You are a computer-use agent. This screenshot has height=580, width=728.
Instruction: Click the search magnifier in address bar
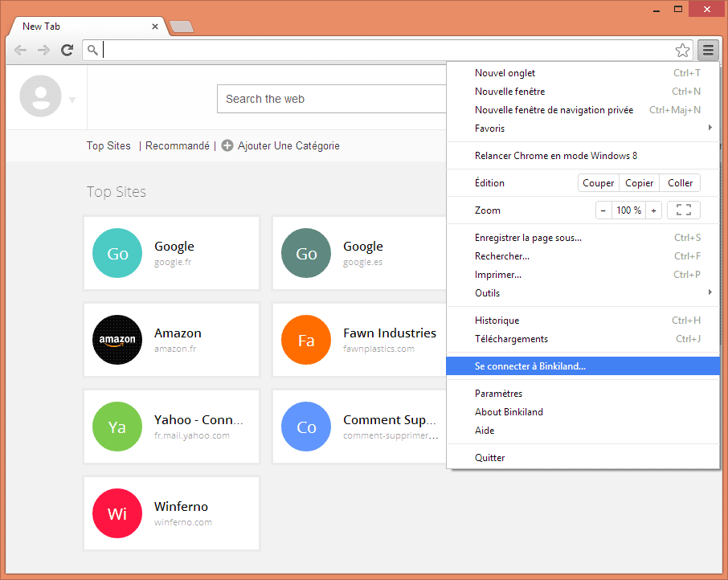click(x=93, y=50)
